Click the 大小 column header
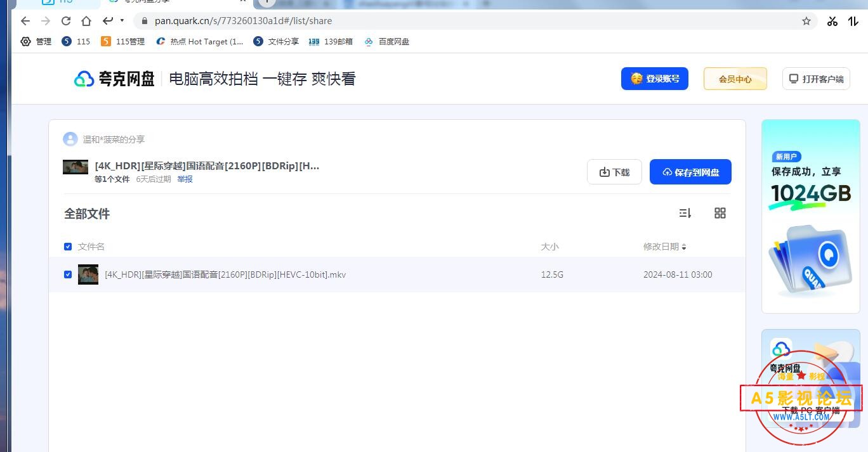 coord(550,247)
